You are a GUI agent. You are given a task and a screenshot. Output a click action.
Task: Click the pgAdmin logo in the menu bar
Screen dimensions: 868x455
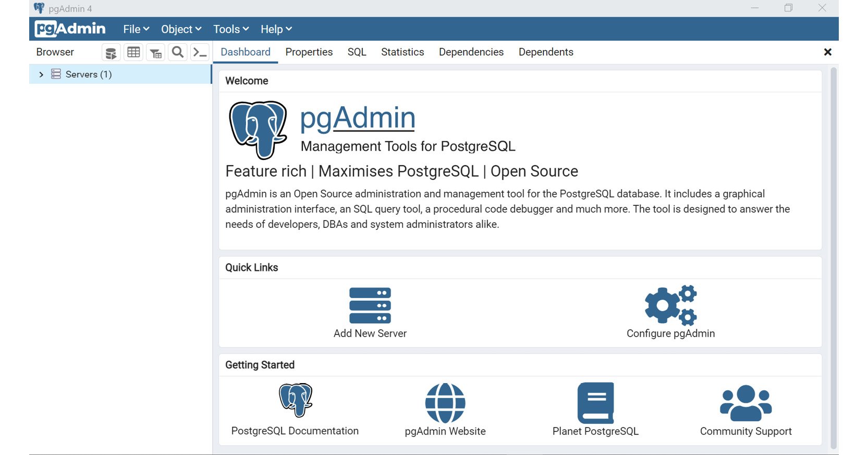70,29
